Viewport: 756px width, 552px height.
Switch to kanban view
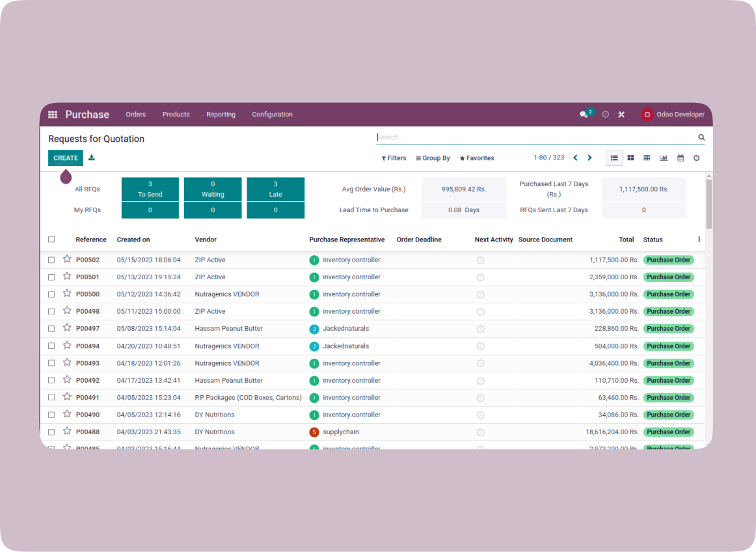coord(630,158)
